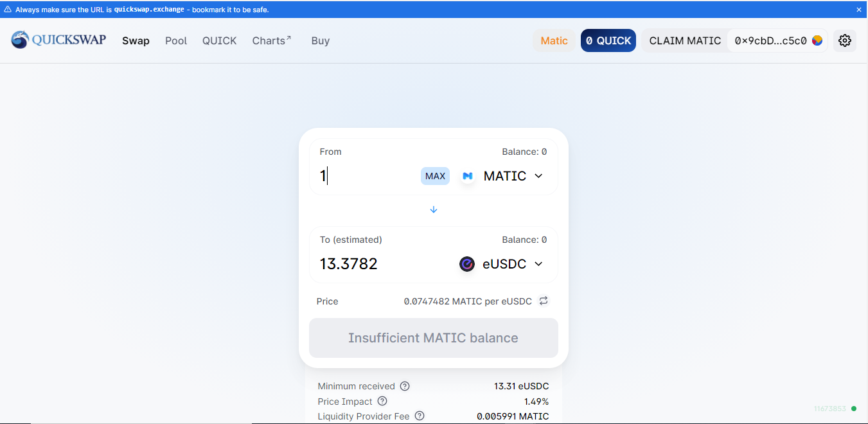Screen dimensions: 868x424
Task: Invert the price rate switch icon
Action: click(x=544, y=301)
